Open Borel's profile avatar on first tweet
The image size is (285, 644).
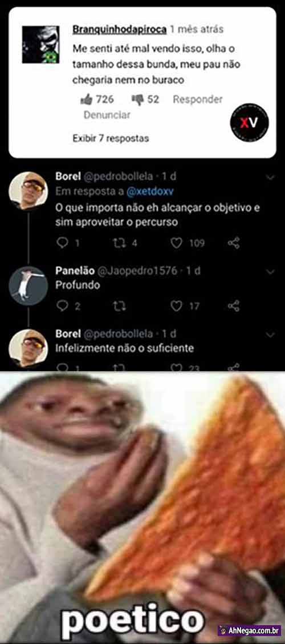click(28, 191)
